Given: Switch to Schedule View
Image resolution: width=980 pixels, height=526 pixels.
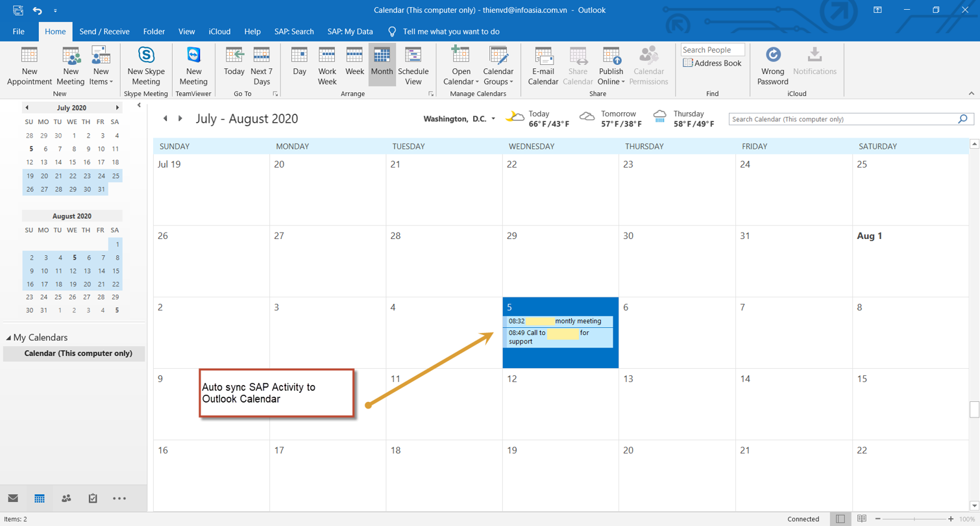Looking at the screenshot, I should 413,66.
